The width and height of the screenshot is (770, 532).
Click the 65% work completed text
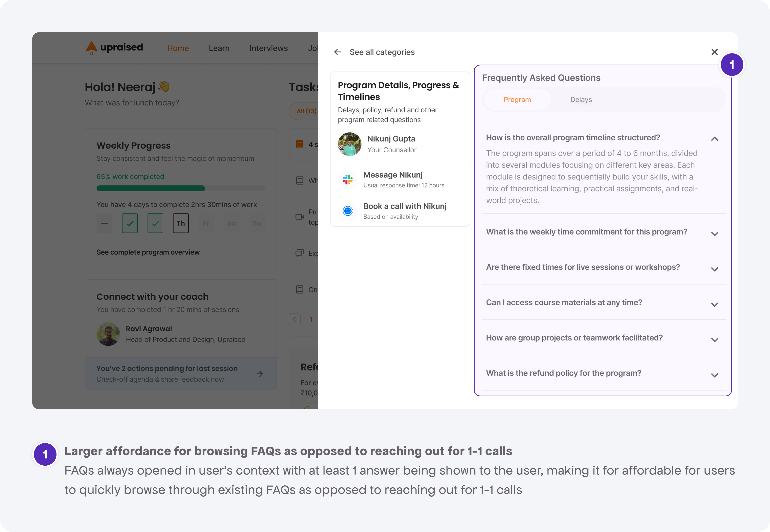[x=130, y=177]
